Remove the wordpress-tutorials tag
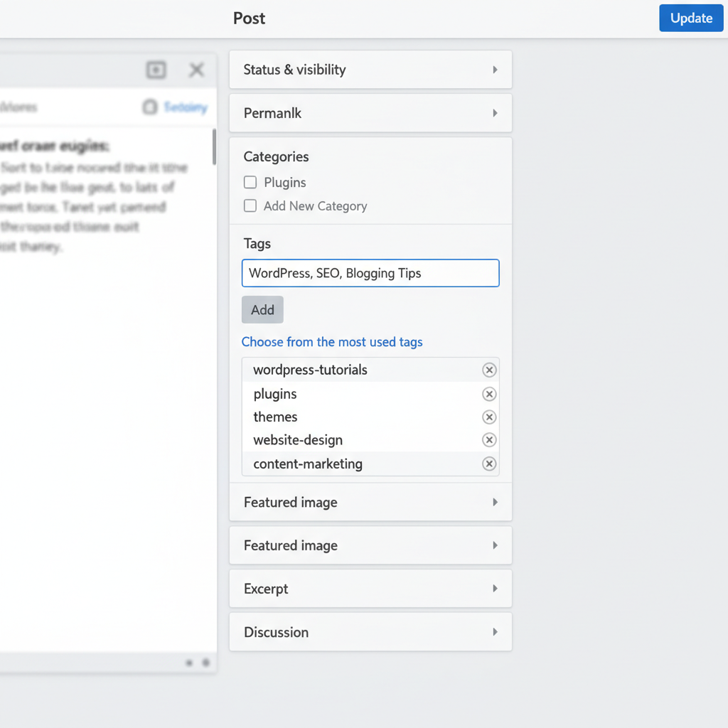 [x=489, y=370]
